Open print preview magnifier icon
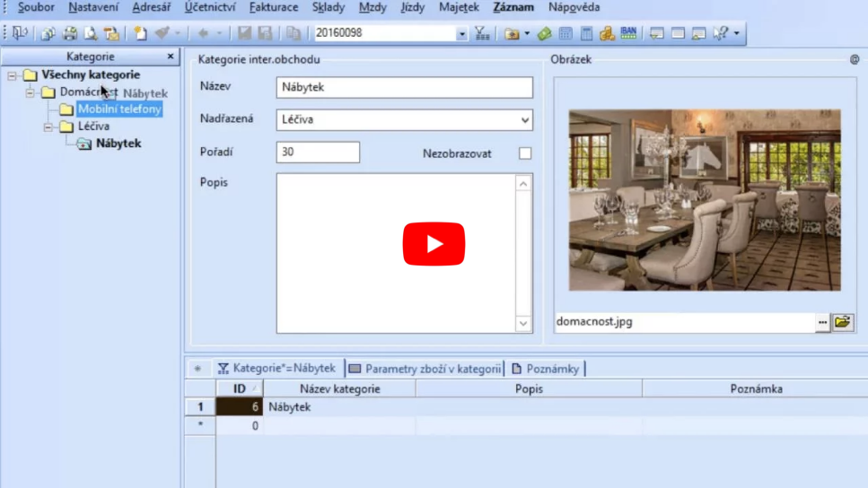This screenshot has width=868, height=488. pyautogui.click(x=91, y=33)
